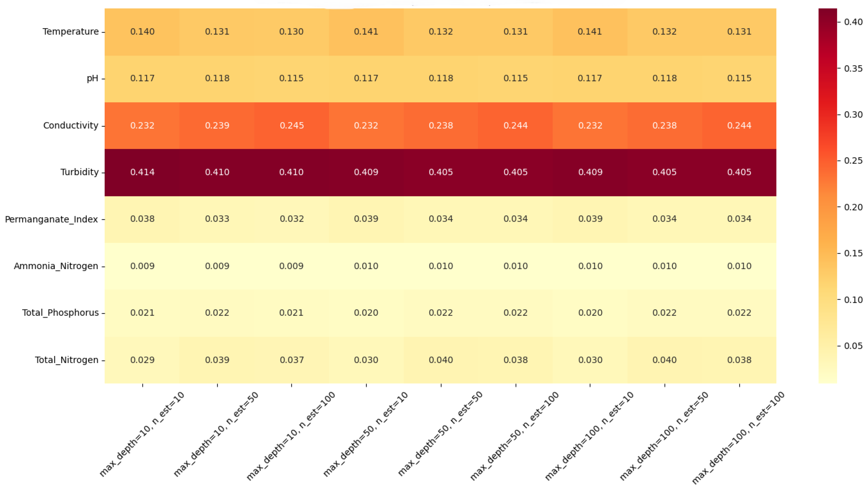Click the Total_Phosphorus row label
The image size is (868, 491).
pyautogui.click(x=60, y=313)
